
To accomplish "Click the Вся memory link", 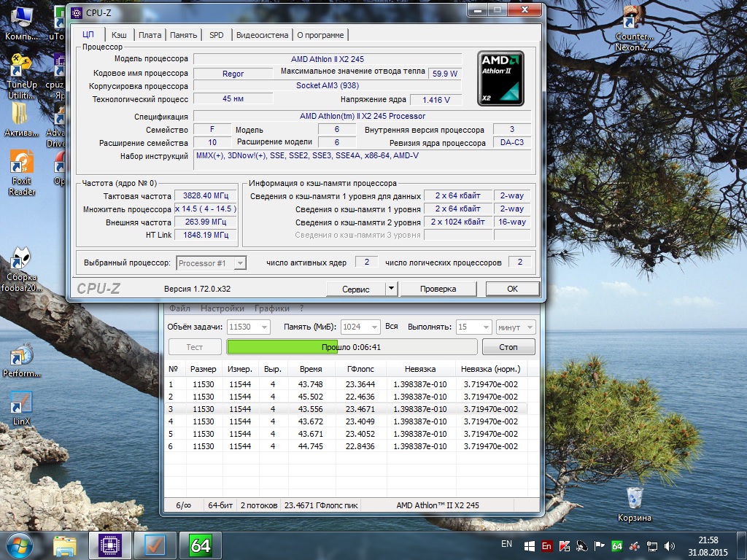I will (x=391, y=326).
